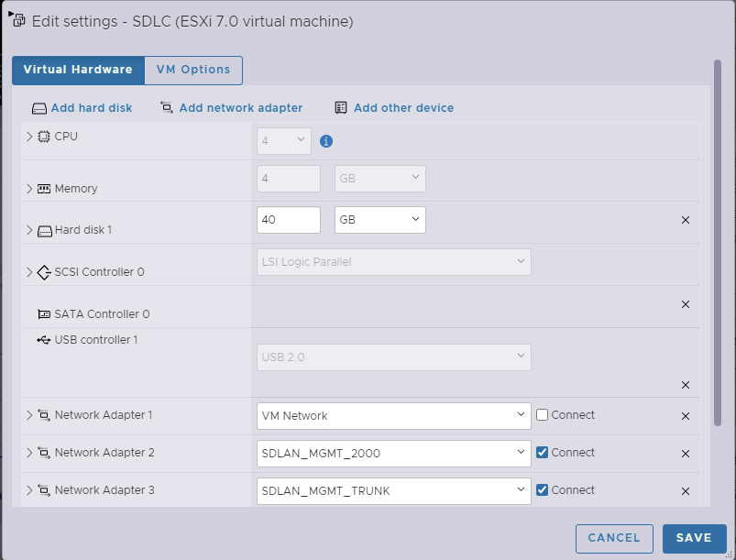Screen dimensions: 736x560
Task: Click the Add network adapter icon
Action: coord(165,107)
